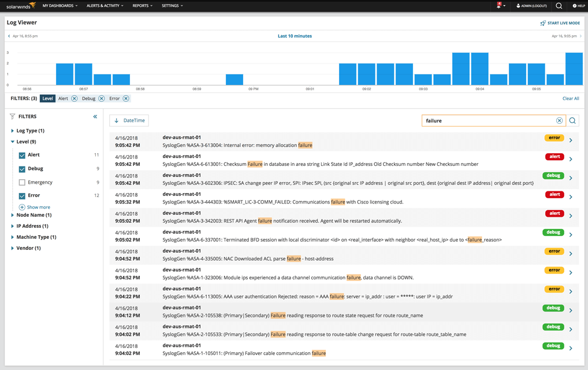Screen dimensions: 588x370
Task: Click the histogram bar near 09 PM
Action: pyautogui.click(x=235, y=80)
